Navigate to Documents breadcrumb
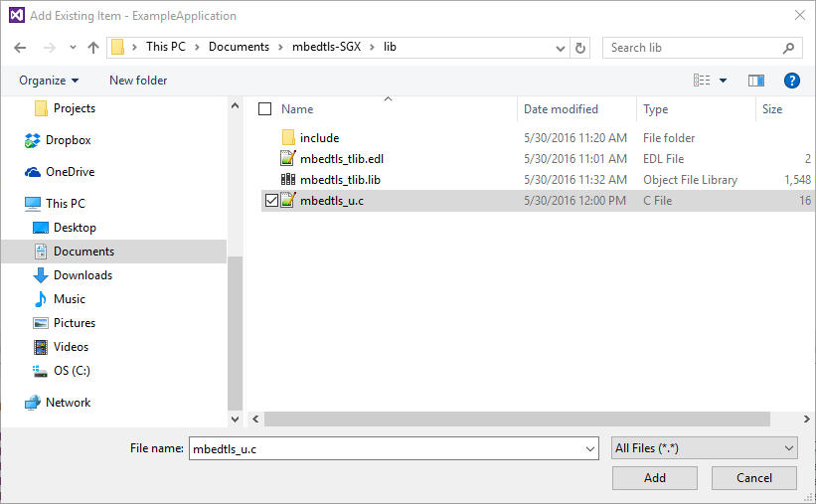This screenshot has width=816, height=504. (239, 47)
